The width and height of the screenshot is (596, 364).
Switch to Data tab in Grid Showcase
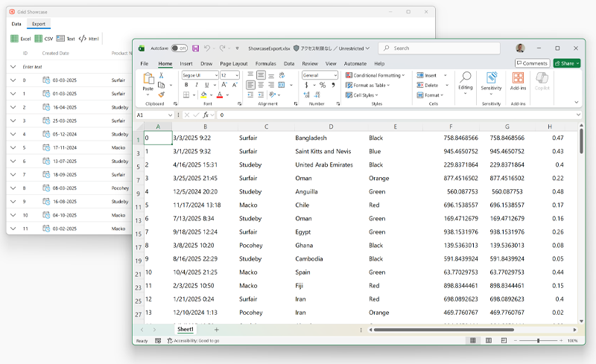[16, 24]
